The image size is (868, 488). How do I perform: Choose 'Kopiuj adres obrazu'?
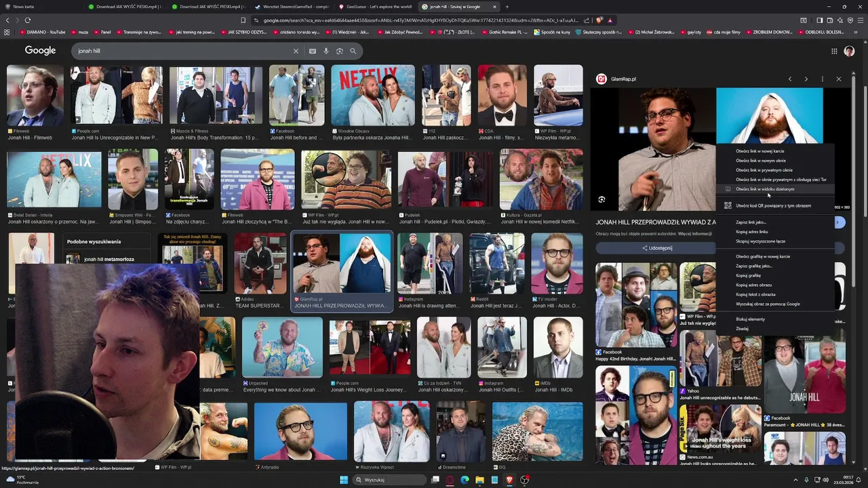775,285
